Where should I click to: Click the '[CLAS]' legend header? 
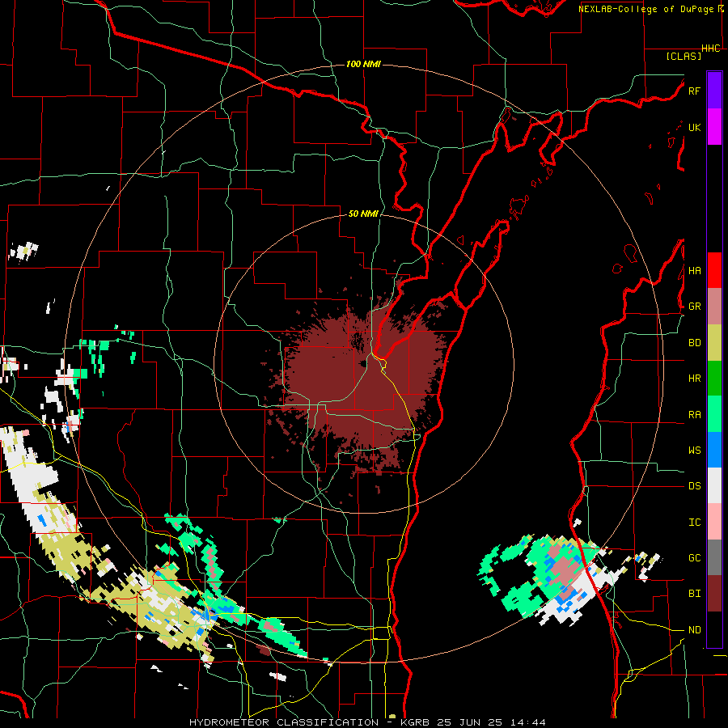tap(684, 56)
